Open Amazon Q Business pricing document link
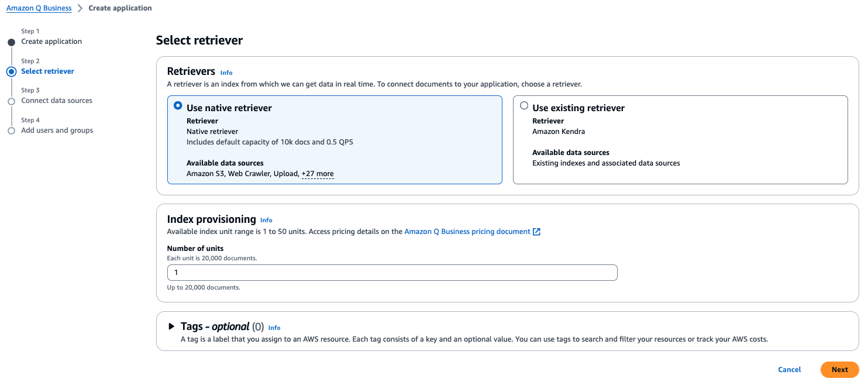Viewport: 868px width, 382px height. (x=467, y=232)
